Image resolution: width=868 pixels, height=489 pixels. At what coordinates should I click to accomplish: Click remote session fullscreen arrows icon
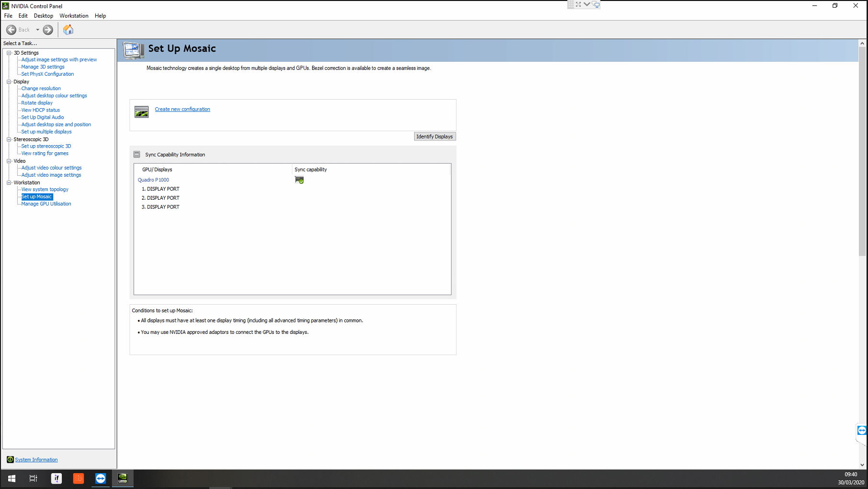(x=578, y=4)
